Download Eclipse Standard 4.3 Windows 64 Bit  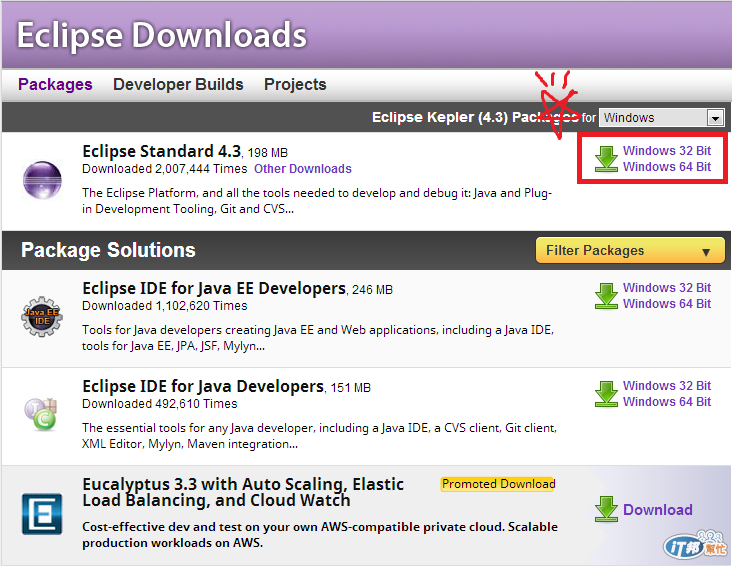(667, 167)
